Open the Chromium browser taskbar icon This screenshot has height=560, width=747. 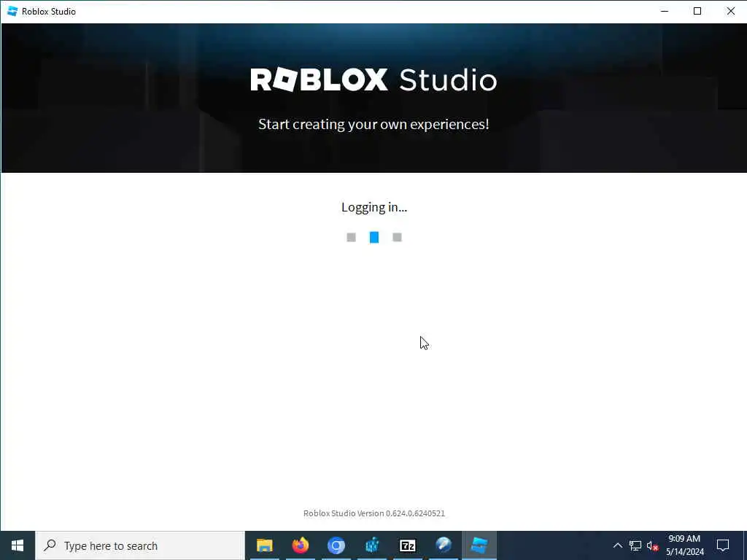pos(336,545)
